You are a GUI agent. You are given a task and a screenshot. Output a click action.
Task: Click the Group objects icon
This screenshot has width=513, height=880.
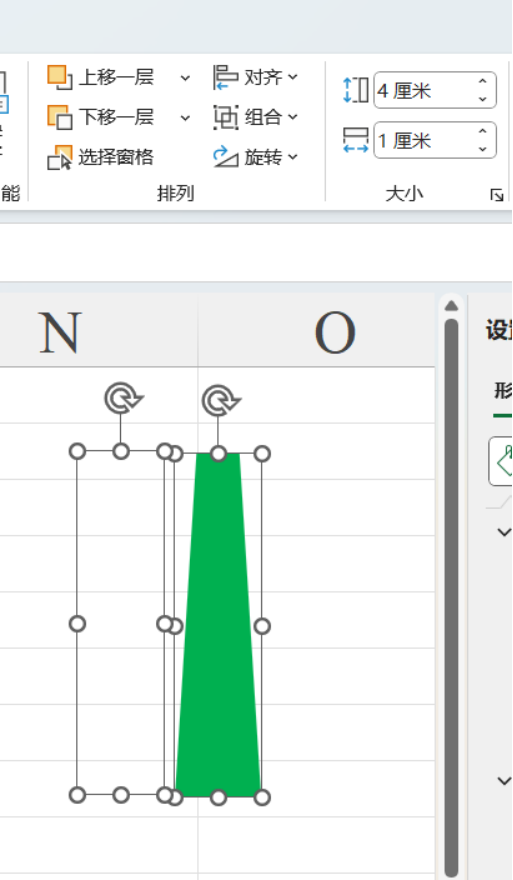226,117
